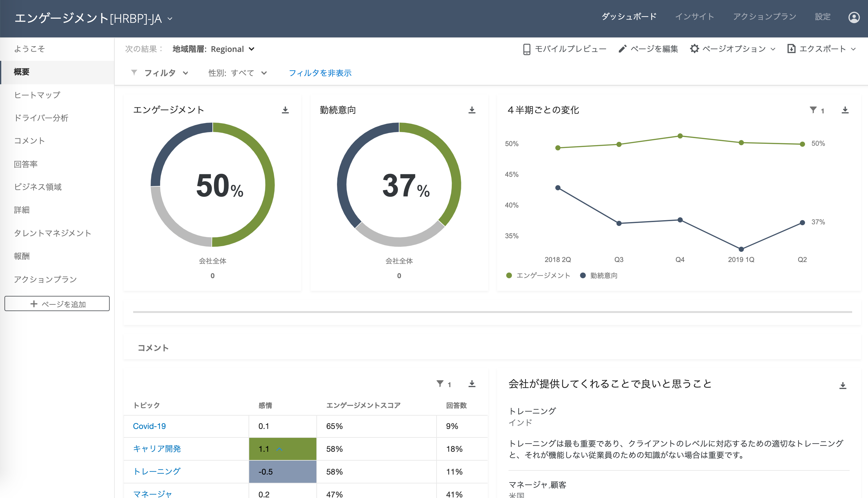Viewport: 868px width, 498px height.
Task: Open the ページオプション gear settings
Action: click(695, 48)
